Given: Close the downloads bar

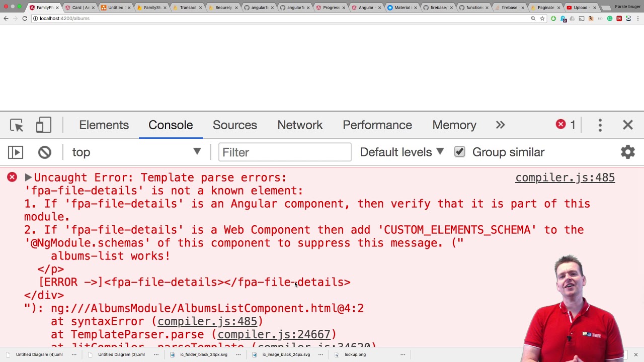Looking at the screenshot, I should pos(635,354).
